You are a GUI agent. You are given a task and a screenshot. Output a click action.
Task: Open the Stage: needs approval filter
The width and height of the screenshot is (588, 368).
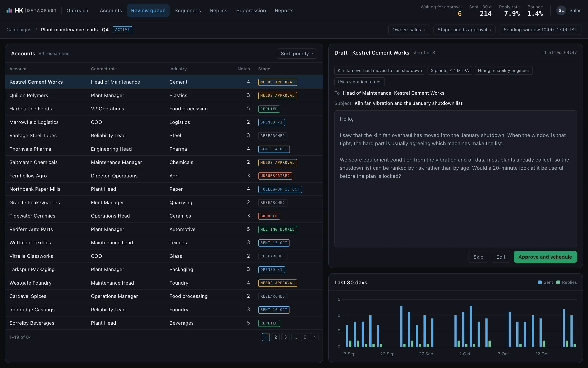tap(464, 30)
